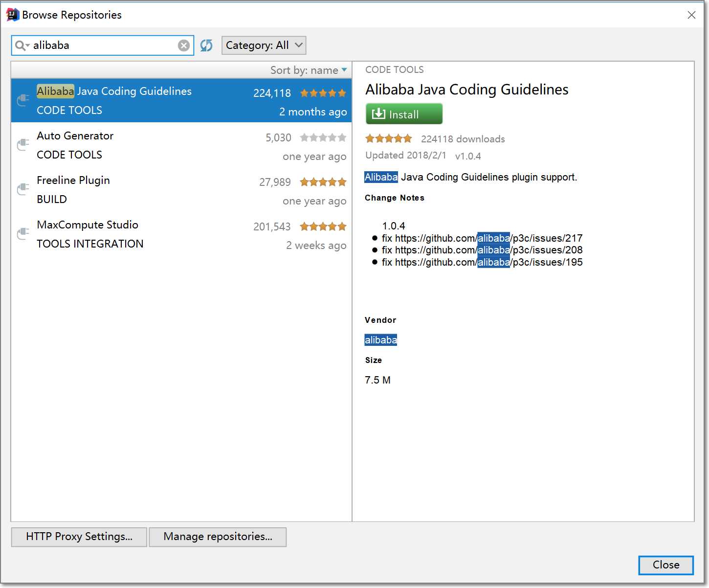Click the Updated 2018/2/1 text

[x=406, y=156]
